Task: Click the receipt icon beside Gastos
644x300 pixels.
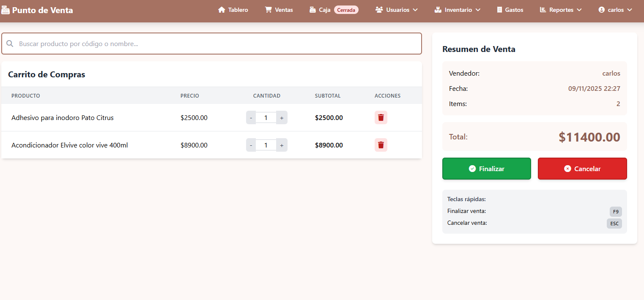Action: pos(499,10)
